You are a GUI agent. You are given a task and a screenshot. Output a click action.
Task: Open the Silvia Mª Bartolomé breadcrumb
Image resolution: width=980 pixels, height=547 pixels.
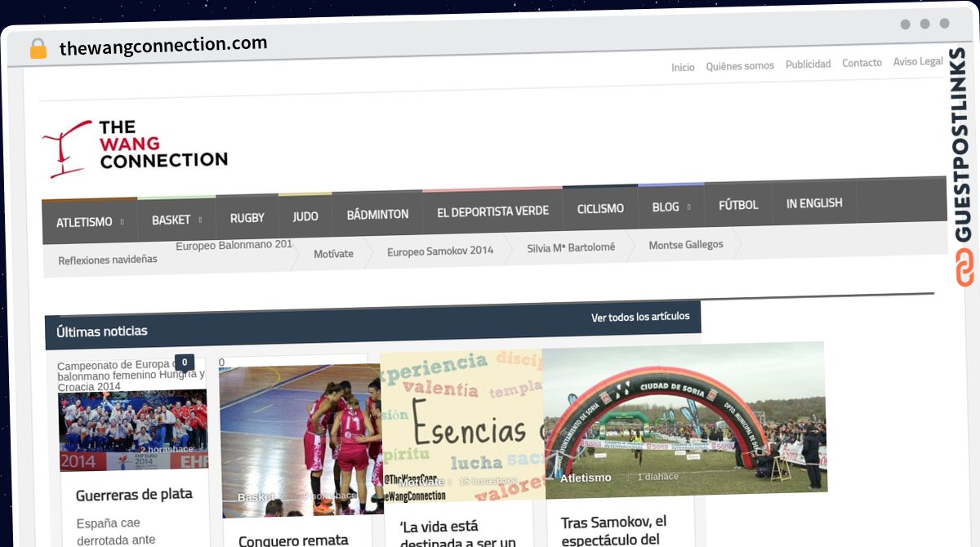click(x=571, y=247)
